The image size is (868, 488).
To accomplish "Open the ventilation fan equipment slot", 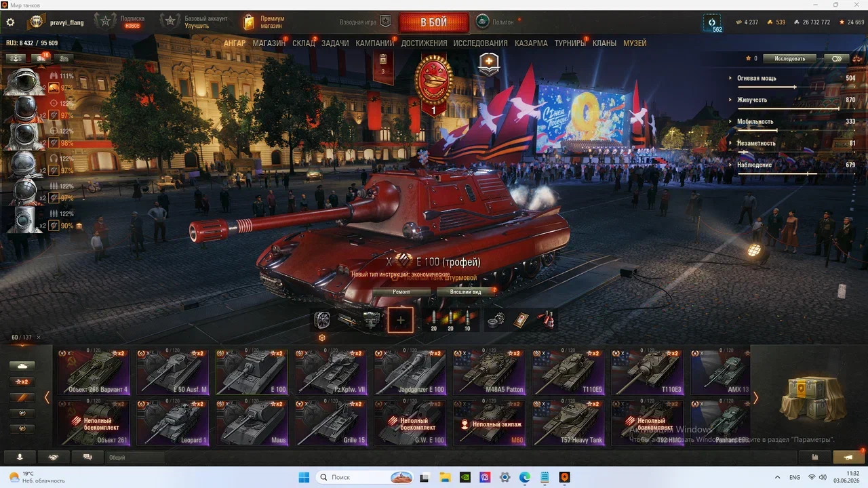I will (322, 320).
